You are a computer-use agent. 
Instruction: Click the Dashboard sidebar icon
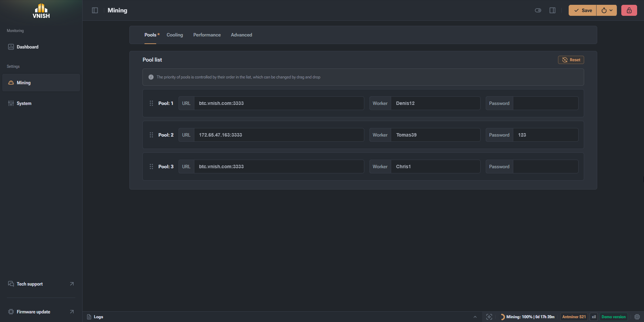pyautogui.click(x=11, y=47)
